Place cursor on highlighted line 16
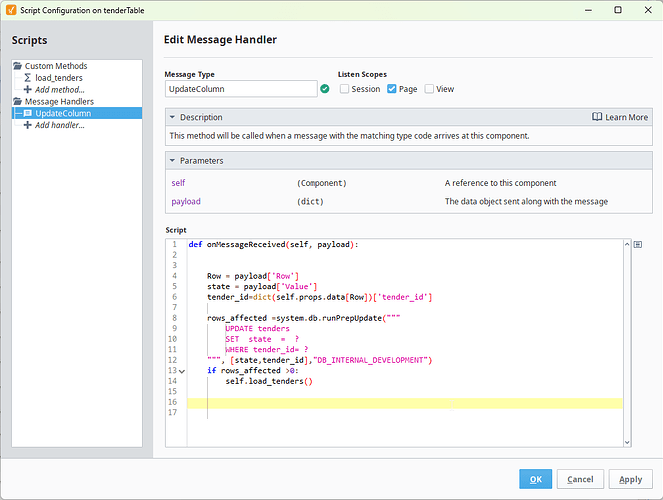Image resolution: width=663 pixels, height=500 pixels. pos(405,403)
